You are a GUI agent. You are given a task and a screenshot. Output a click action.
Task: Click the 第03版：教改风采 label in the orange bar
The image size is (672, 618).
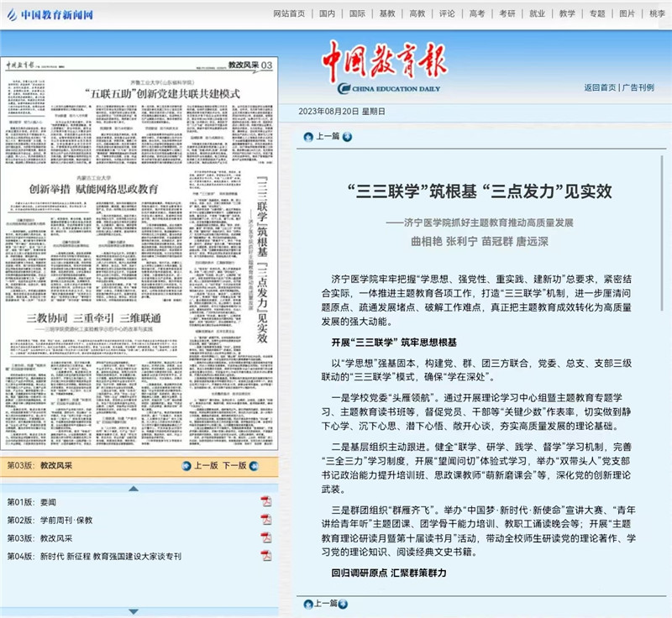coord(39,465)
